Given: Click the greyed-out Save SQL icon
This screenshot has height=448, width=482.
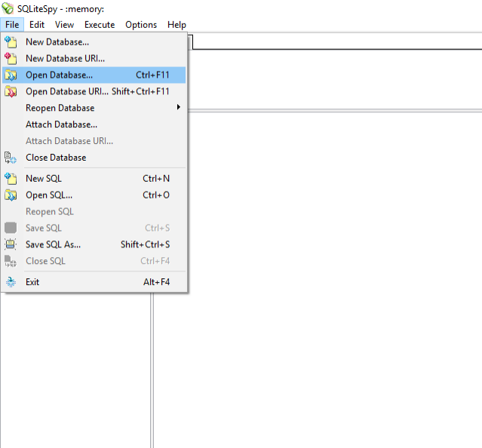Looking at the screenshot, I should [x=11, y=228].
